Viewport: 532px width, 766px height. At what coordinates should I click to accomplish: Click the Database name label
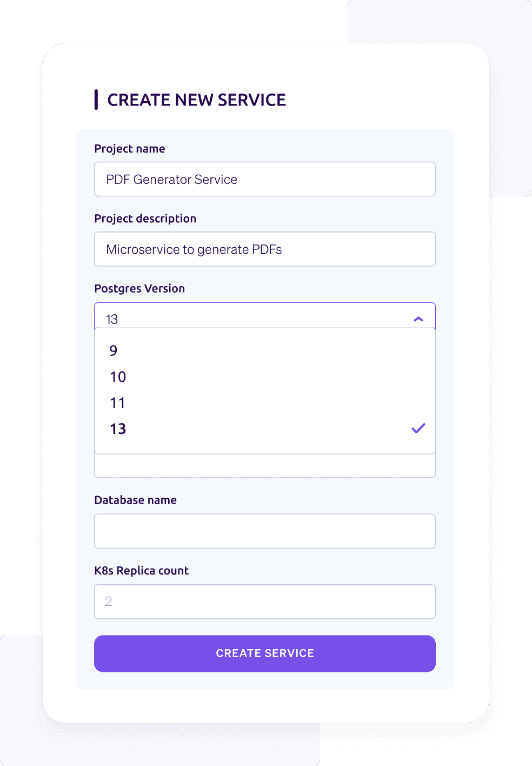[x=135, y=500]
